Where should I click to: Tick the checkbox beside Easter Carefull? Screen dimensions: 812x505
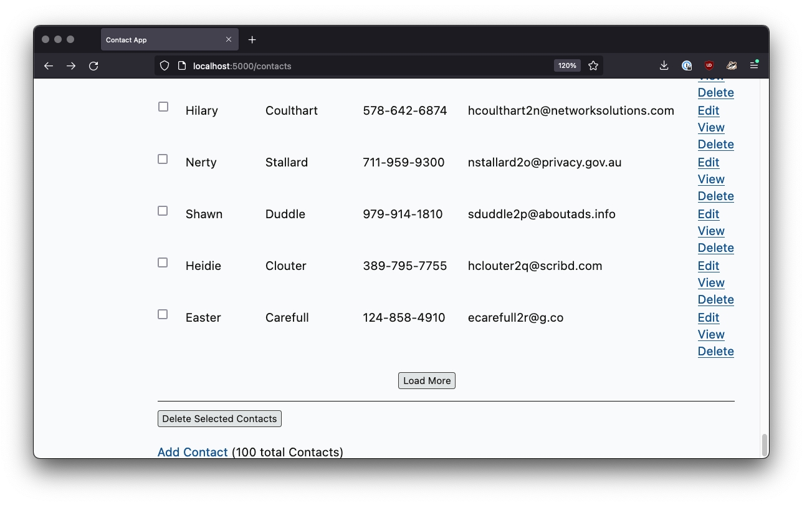(x=163, y=314)
